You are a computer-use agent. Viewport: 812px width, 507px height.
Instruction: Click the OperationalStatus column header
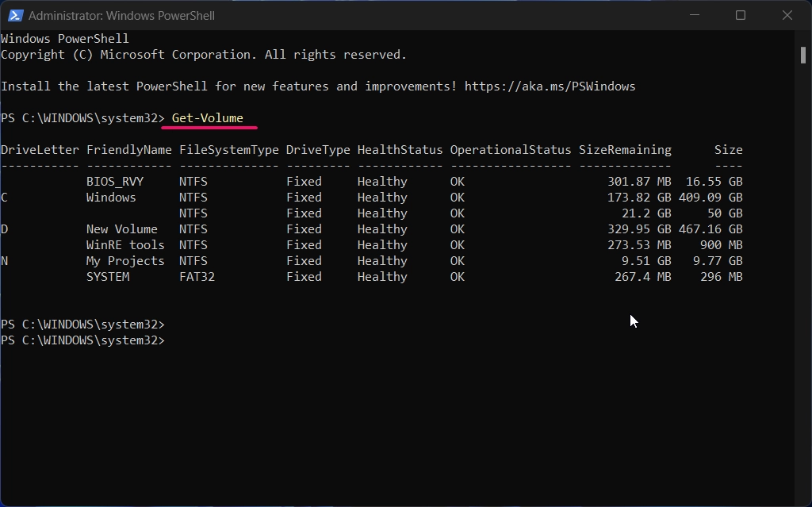click(x=510, y=150)
